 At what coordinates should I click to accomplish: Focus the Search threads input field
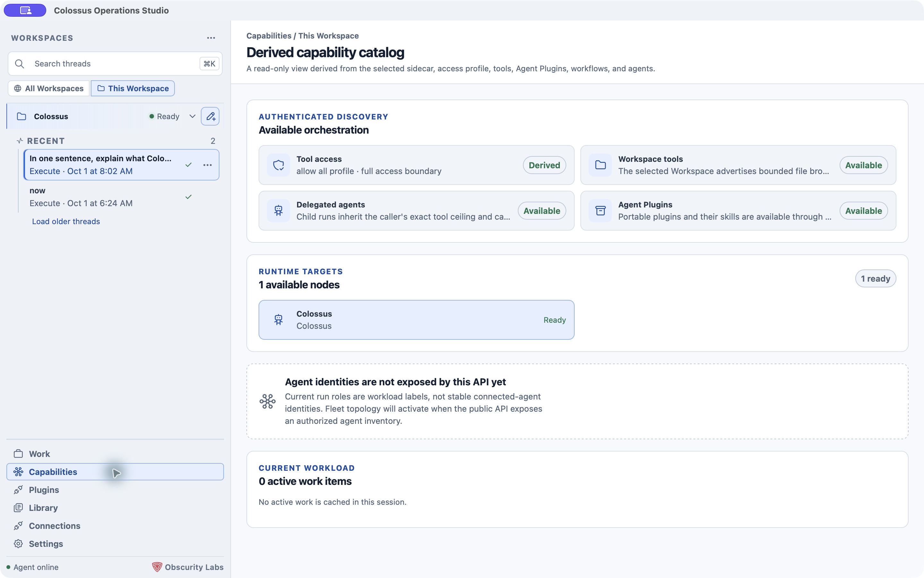click(x=115, y=64)
